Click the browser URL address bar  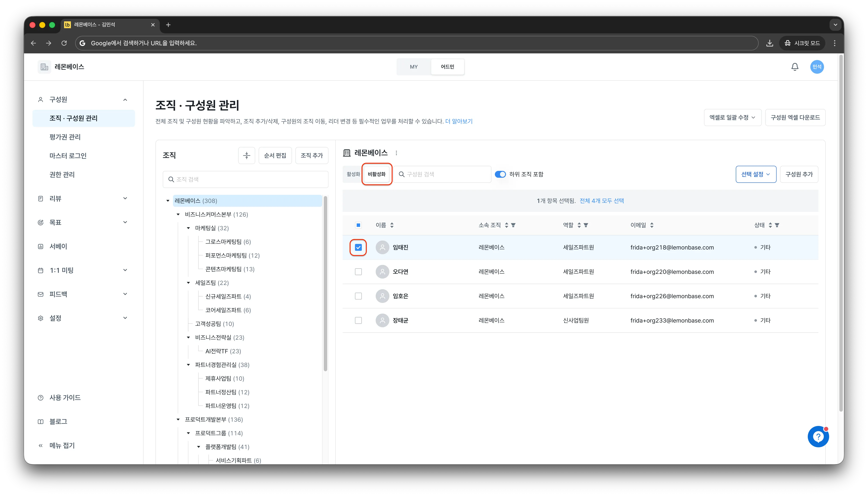pyautogui.click(x=416, y=43)
